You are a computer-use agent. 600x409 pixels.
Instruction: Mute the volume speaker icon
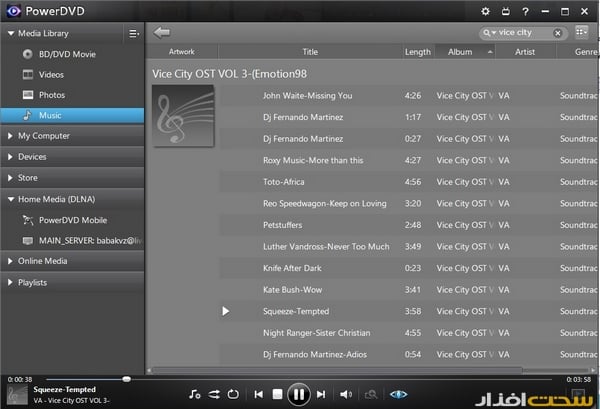pyautogui.click(x=345, y=394)
